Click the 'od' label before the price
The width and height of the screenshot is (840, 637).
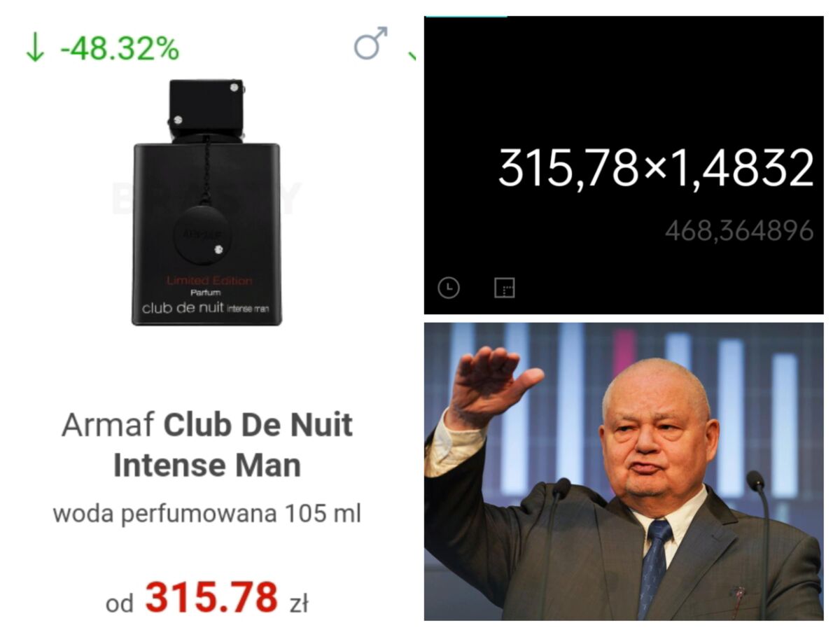[120, 603]
